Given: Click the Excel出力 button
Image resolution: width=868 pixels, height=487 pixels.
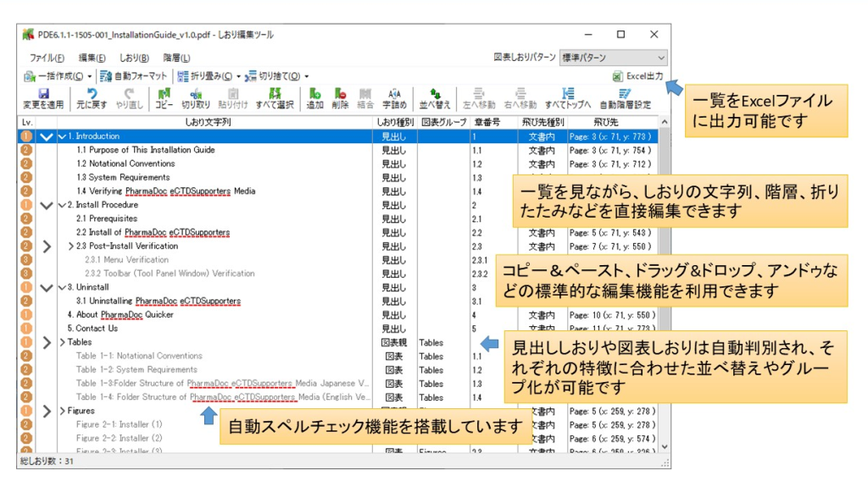Looking at the screenshot, I should pyautogui.click(x=638, y=76).
